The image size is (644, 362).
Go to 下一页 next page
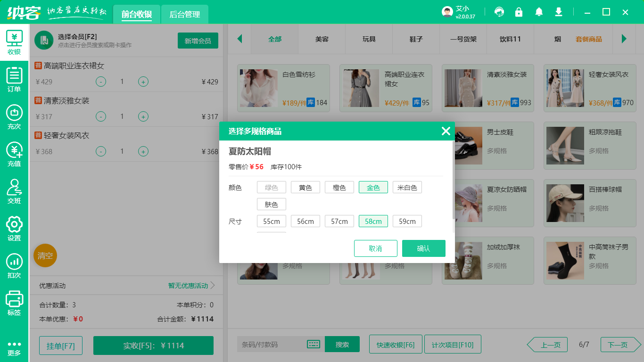[x=620, y=345]
